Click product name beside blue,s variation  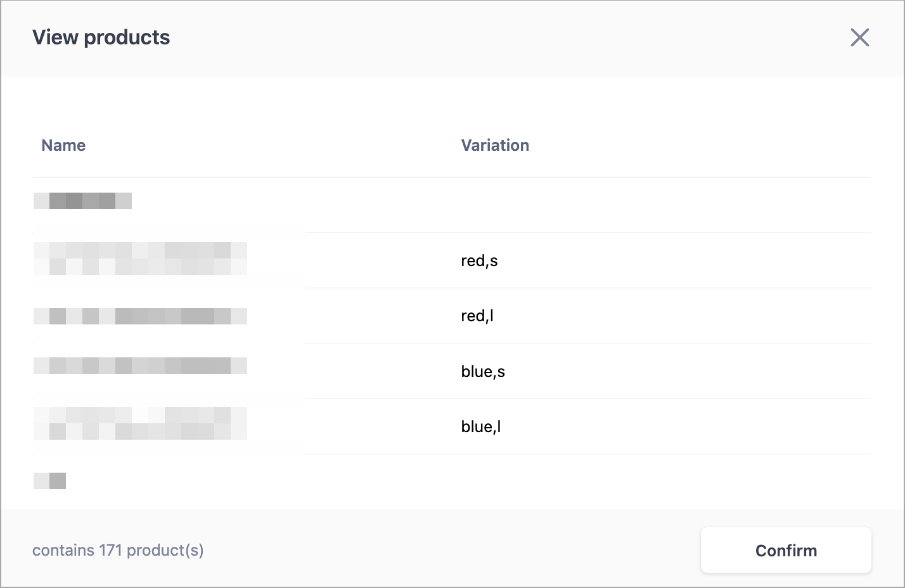pos(140,366)
